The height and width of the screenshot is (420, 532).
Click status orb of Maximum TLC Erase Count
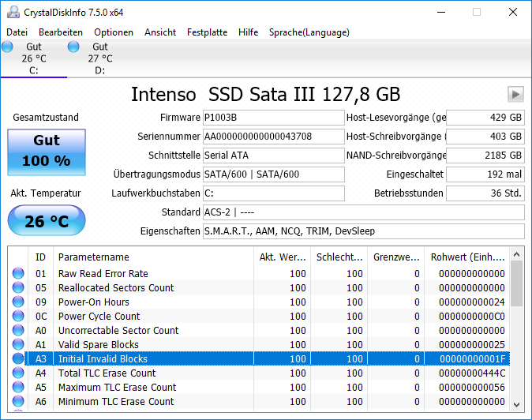coord(18,387)
